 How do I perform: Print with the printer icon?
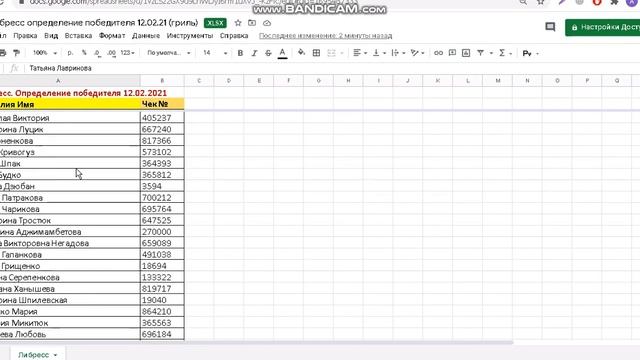coord(2,53)
